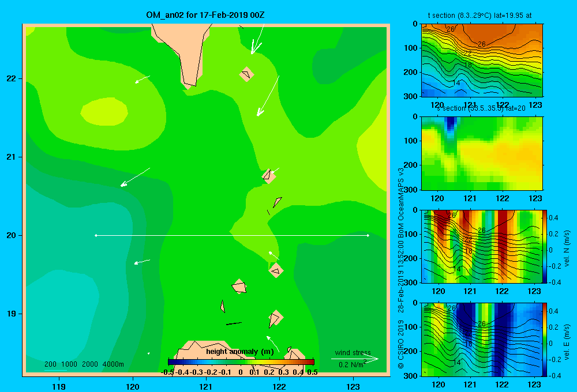Click the white section line at latitude 20

[232, 235]
